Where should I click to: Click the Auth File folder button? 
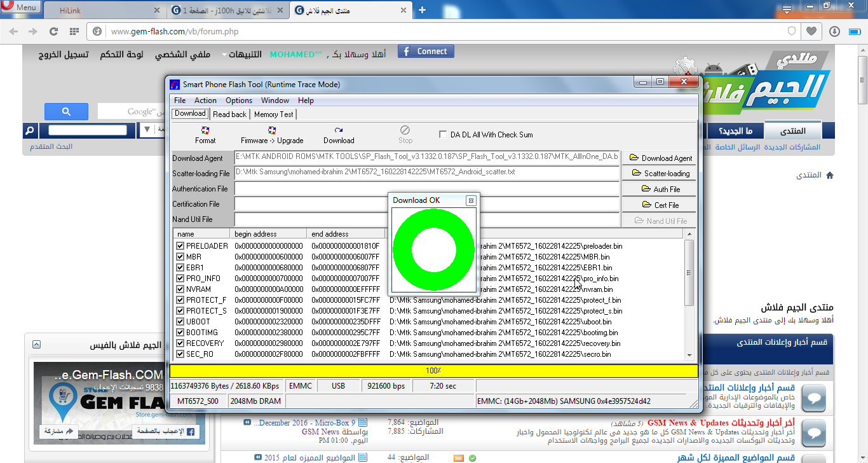pyautogui.click(x=658, y=189)
